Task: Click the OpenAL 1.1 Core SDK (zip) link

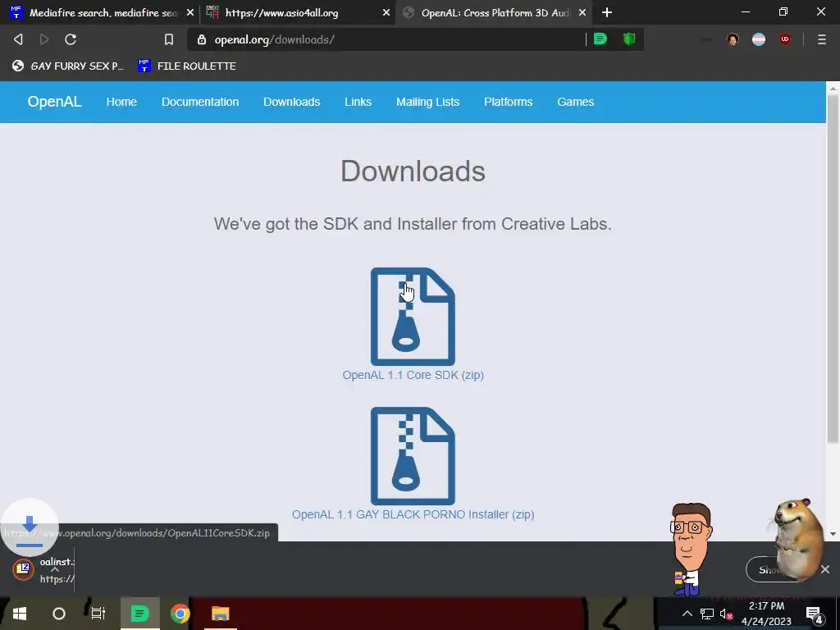Action: pyautogui.click(x=413, y=375)
